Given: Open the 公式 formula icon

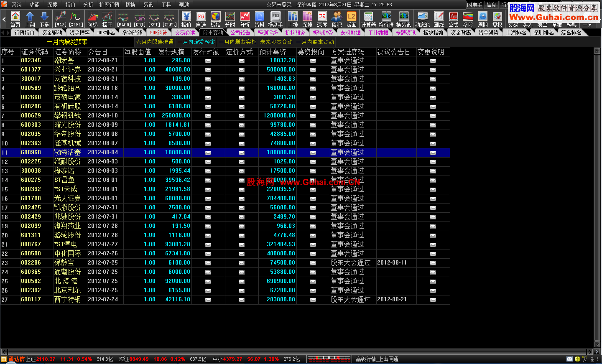Looking at the screenshot, I should 454,19.
